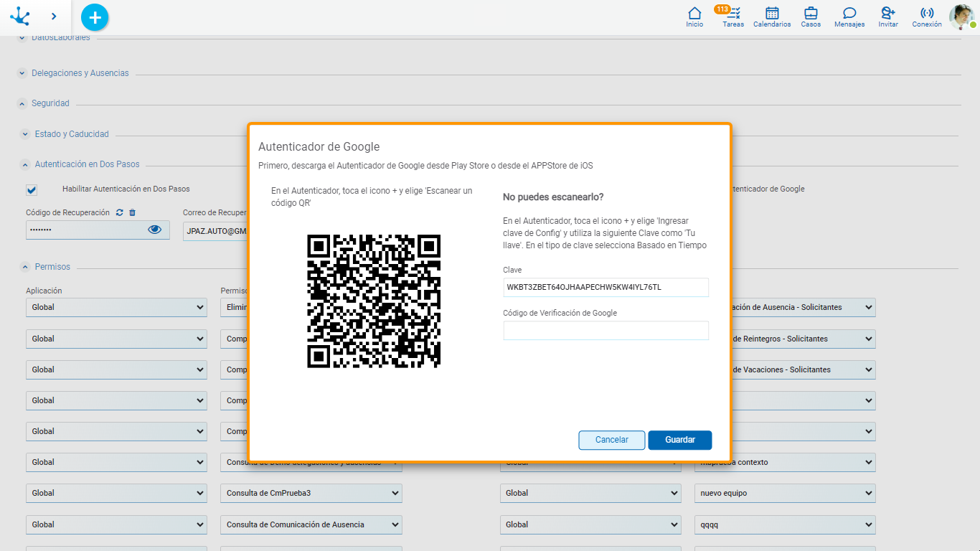The image size is (980, 551).
Task: Click Guardar to save authenticator setup
Action: 680,440
